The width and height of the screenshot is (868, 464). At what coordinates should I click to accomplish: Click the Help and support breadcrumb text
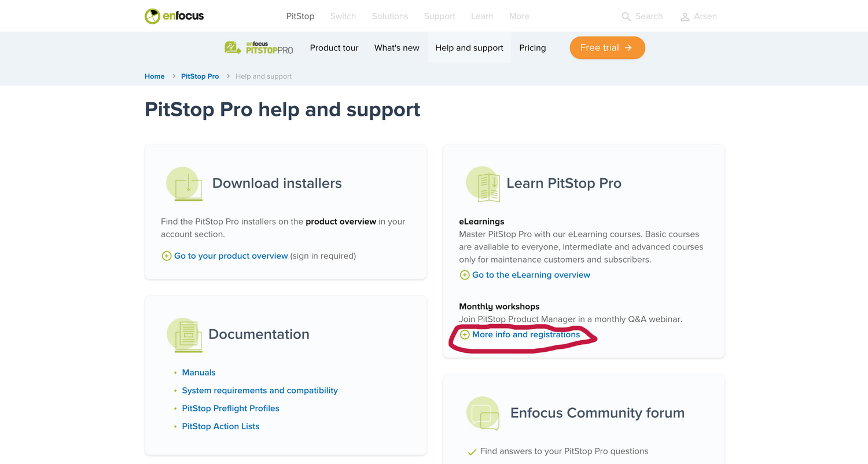(x=264, y=76)
